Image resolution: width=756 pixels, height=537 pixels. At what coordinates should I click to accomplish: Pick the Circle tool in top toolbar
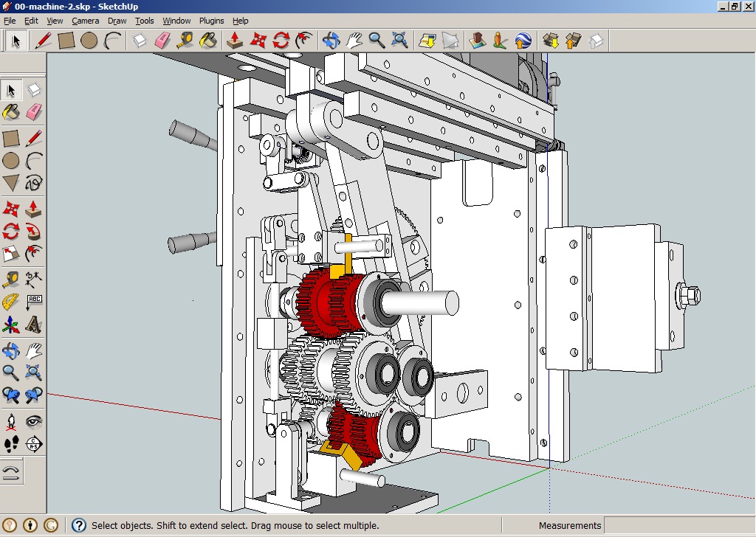click(x=89, y=41)
